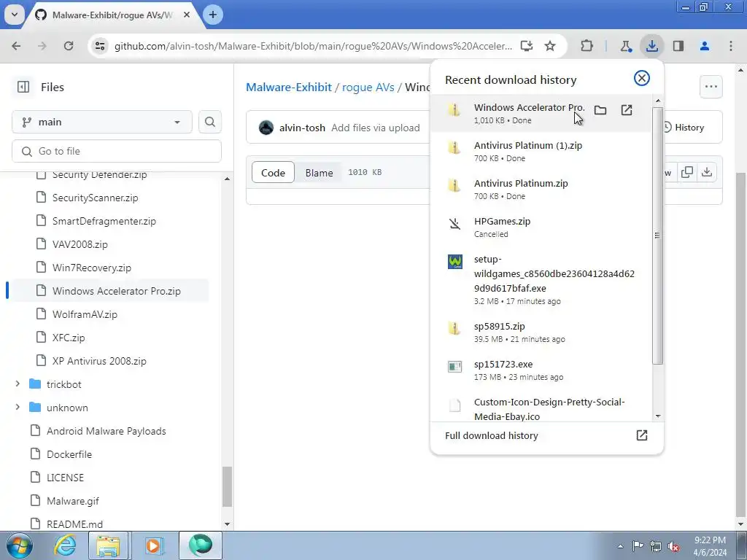Screen dimensions: 747x560
Task: Open the Extensions puzzle icon
Action: (587, 46)
